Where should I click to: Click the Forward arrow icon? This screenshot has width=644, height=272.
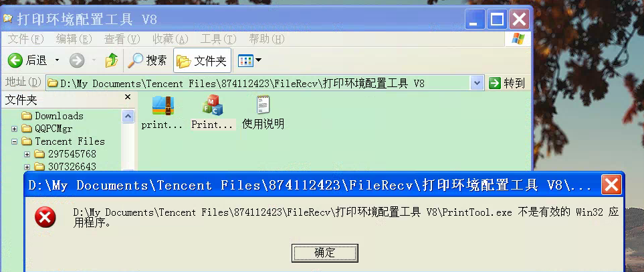[77, 61]
